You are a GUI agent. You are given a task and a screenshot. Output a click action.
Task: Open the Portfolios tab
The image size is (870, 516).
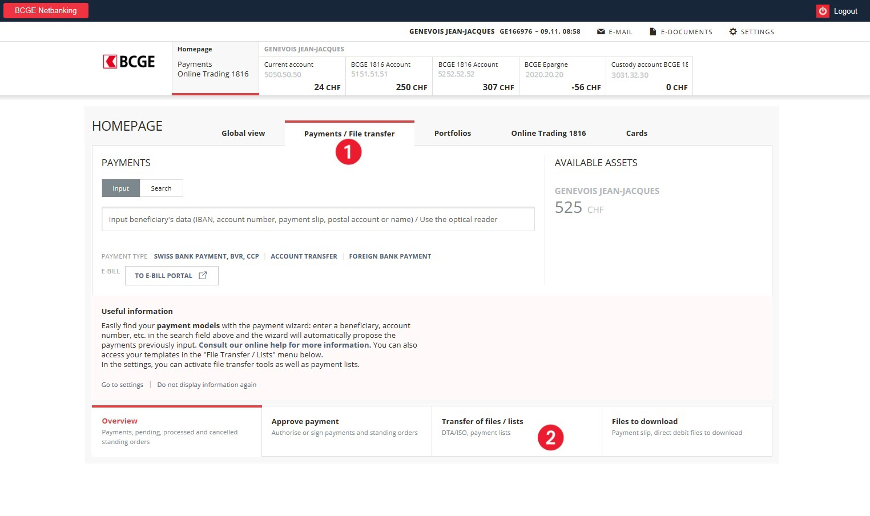[452, 133]
